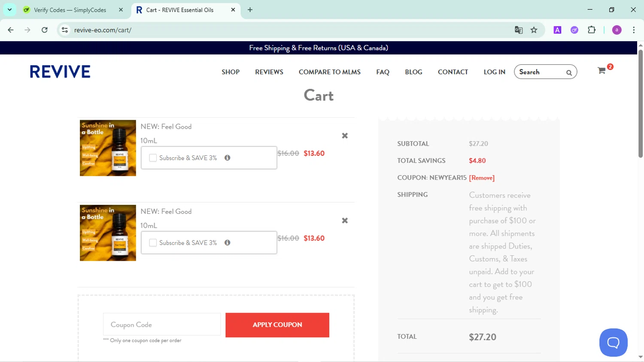
Task: Expand the tab search dropdown
Action: pos(9,10)
